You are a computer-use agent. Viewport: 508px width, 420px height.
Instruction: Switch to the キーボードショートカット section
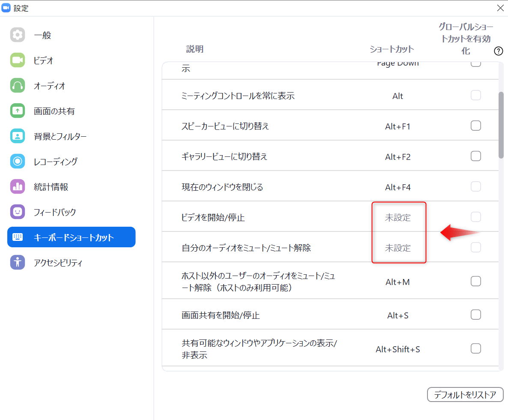coord(71,237)
